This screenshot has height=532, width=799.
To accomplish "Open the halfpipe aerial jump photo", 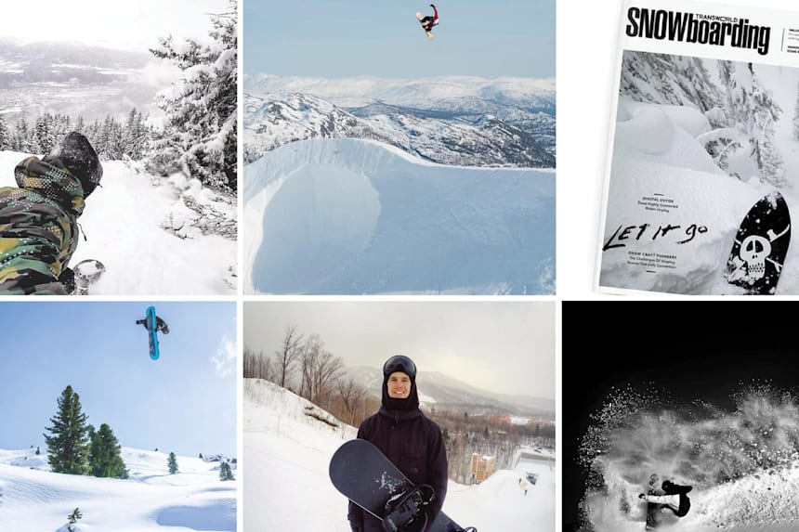I will click(x=399, y=147).
